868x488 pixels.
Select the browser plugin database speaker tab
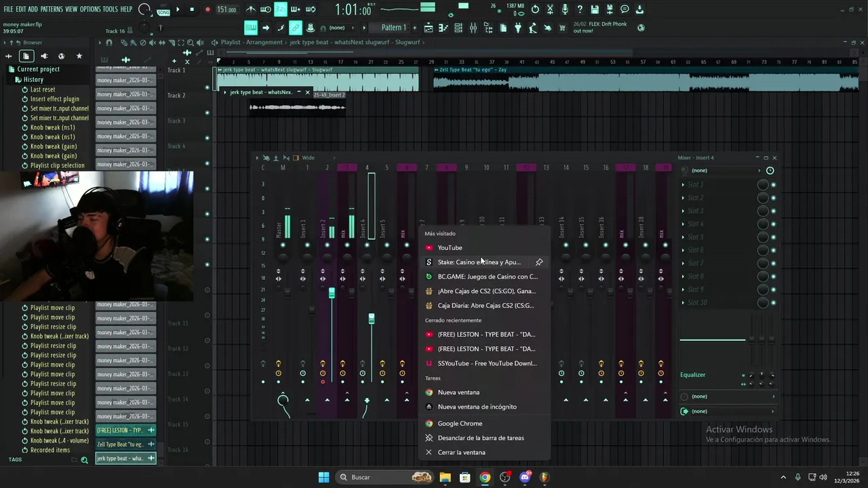tap(44, 56)
